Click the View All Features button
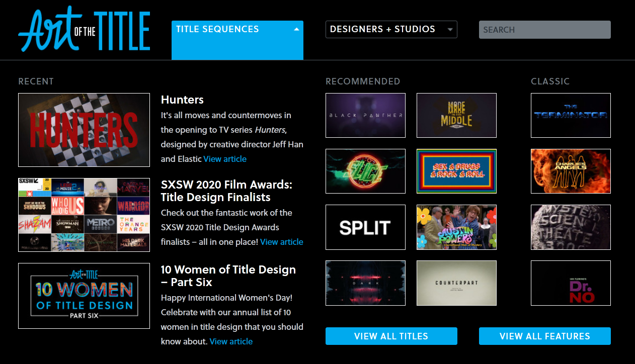 coord(545,336)
